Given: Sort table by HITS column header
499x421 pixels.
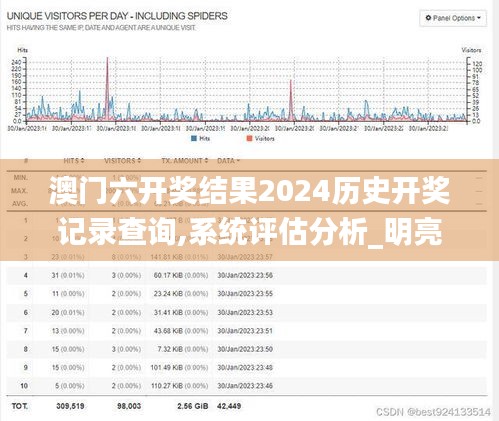Looking at the screenshot, I should click(74, 161).
